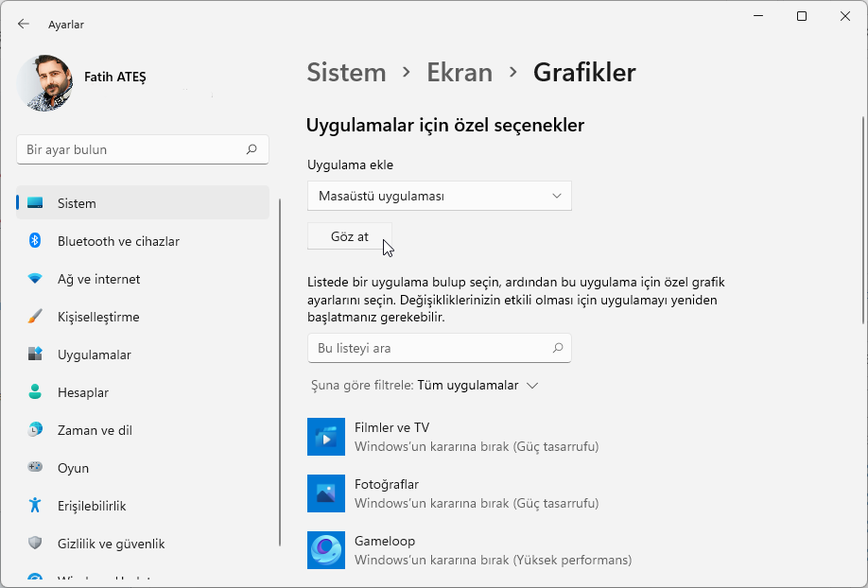The image size is (868, 588).
Task: Go to Uygulamalar settings
Action: coord(143,355)
